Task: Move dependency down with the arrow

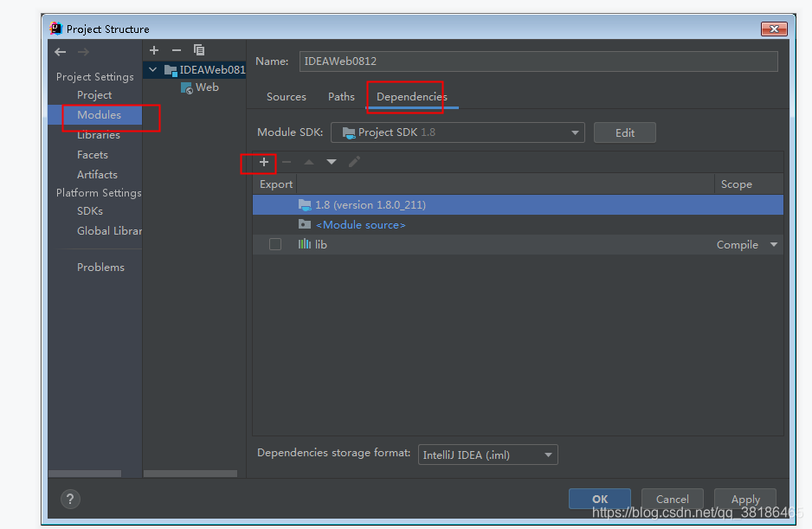Action: pos(332,162)
